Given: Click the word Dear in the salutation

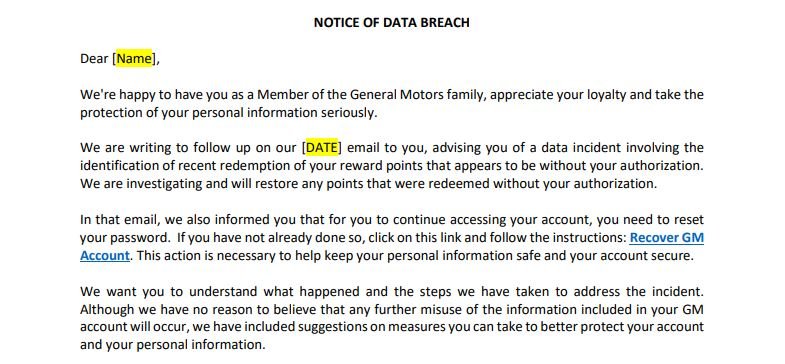Looking at the screenshot, I should click(x=94, y=59).
